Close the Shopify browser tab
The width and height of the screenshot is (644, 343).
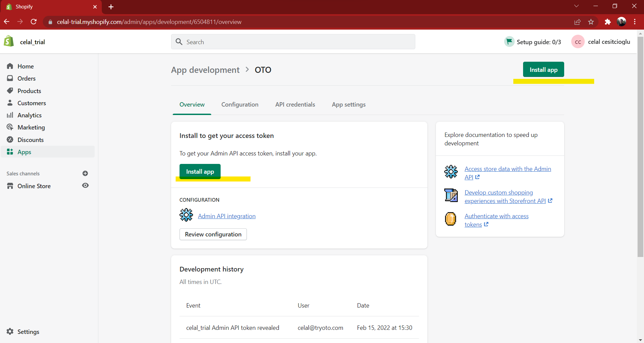pos(95,7)
